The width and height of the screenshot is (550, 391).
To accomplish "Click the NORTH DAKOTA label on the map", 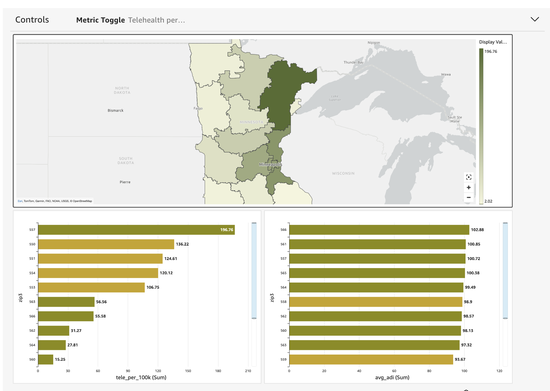I will click(x=122, y=90).
